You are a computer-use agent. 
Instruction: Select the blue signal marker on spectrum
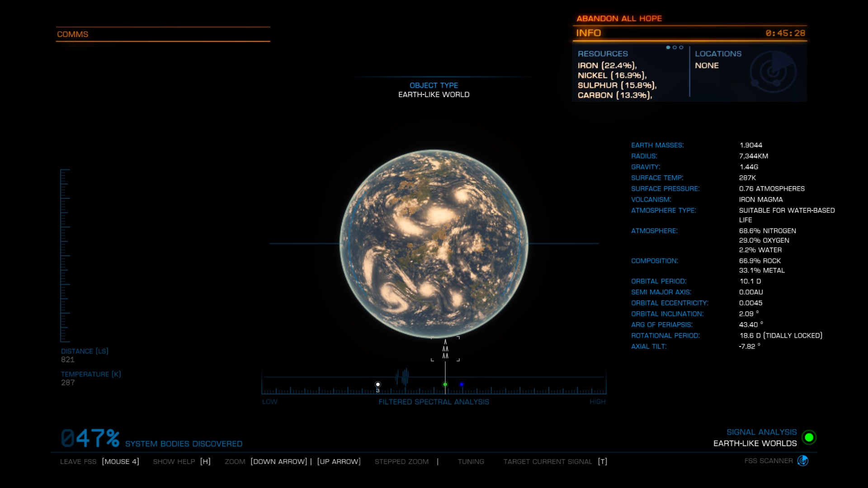[x=462, y=385]
